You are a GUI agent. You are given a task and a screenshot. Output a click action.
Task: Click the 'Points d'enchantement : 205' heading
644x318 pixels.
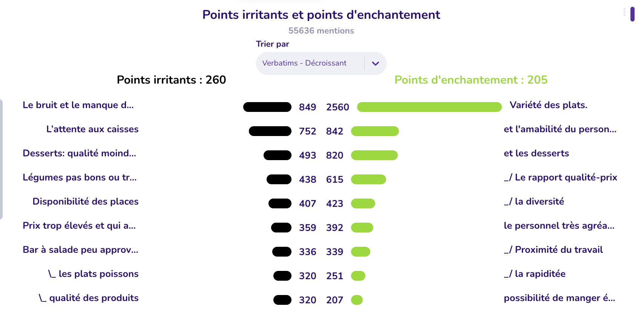(471, 80)
